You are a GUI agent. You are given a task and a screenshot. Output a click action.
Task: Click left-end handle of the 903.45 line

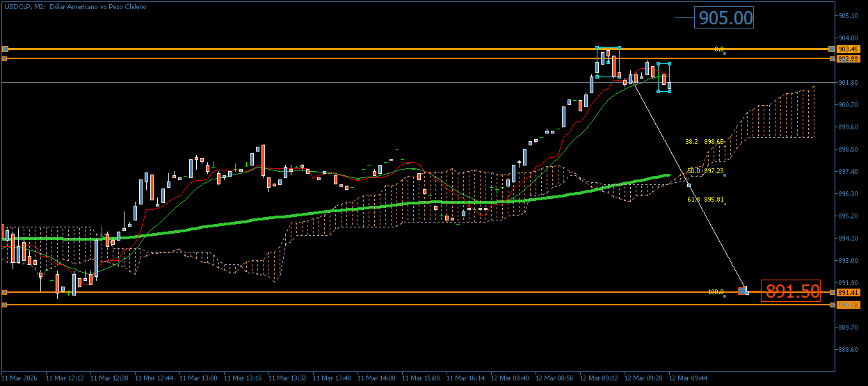point(5,49)
